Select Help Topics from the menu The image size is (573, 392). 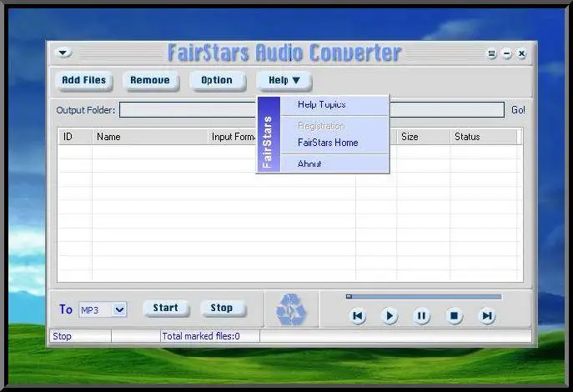(x=334, y=105)
